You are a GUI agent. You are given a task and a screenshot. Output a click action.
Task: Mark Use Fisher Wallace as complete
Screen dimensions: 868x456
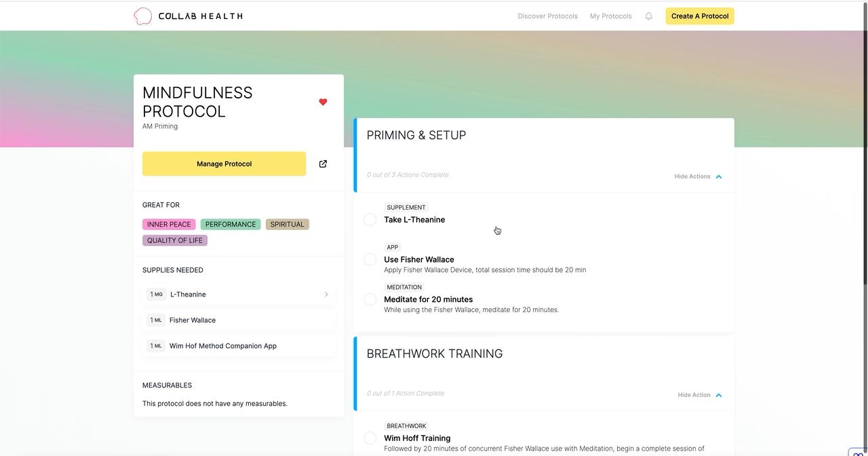click(x=370, y=259)
